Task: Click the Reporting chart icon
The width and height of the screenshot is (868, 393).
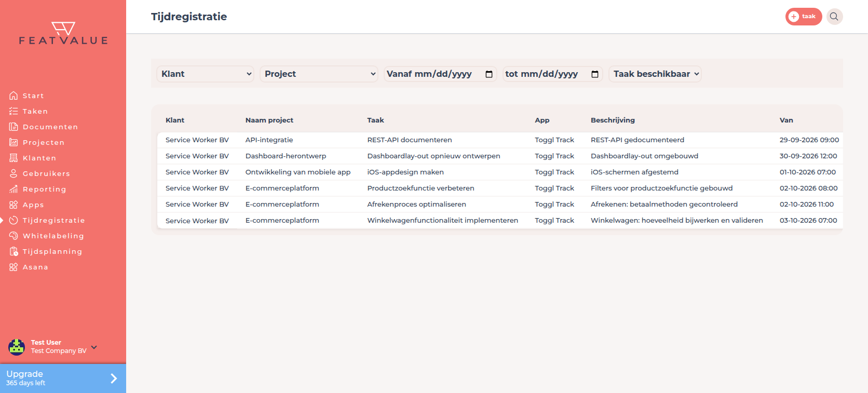Action: (13, 189)
